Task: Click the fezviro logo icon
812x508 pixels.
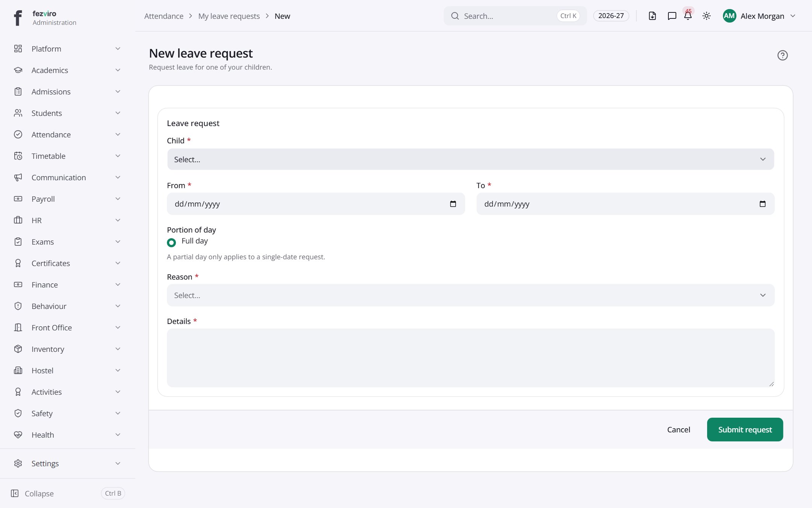Action: pyautogui.click(x=18, y=18)
